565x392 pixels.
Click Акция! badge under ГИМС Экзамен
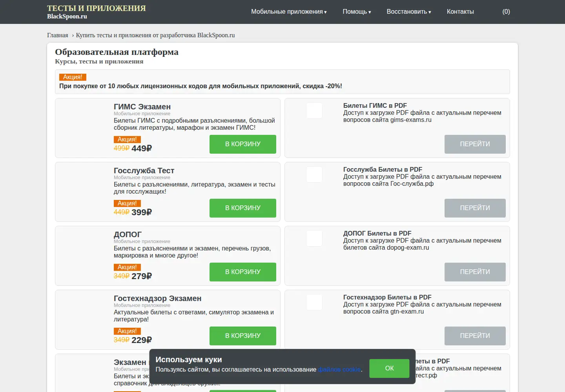(x=127, y=140)
